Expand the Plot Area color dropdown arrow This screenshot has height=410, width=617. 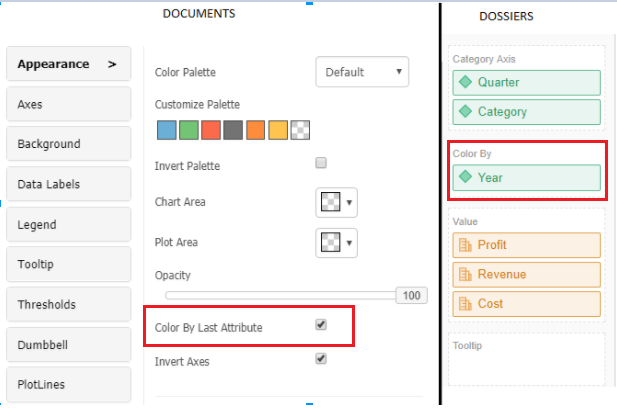click(350, 243)
